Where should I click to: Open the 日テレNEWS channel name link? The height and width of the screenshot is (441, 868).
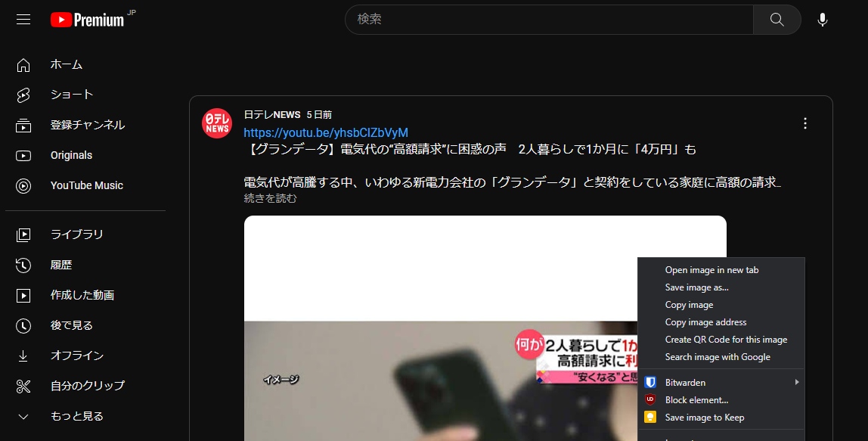[x=271, y=115]
